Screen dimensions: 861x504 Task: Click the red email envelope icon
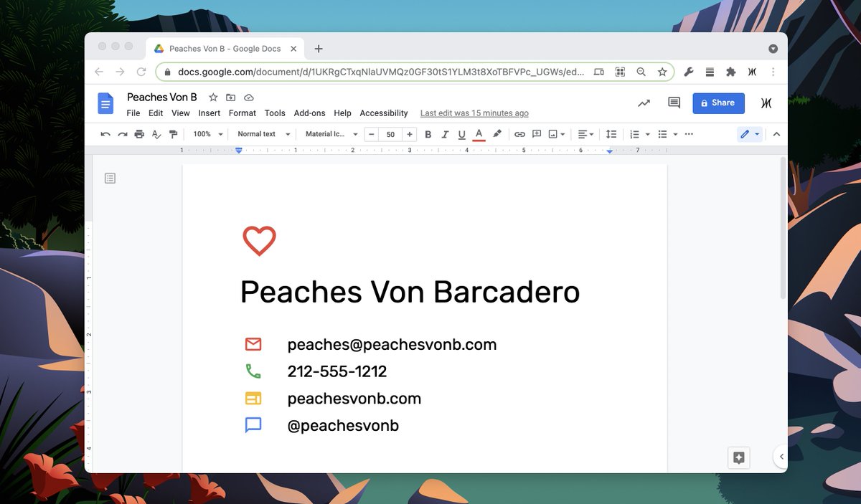pos(253,344)
